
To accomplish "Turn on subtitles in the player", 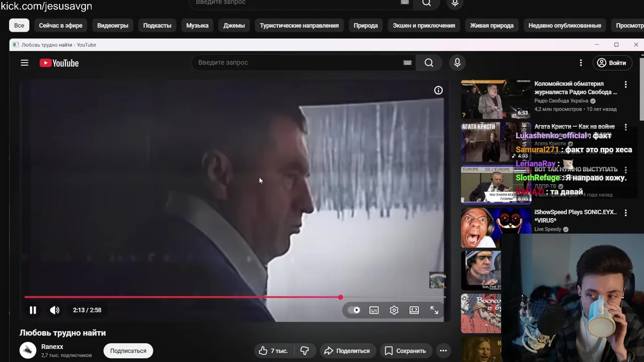I will click(x=374, y=310).
